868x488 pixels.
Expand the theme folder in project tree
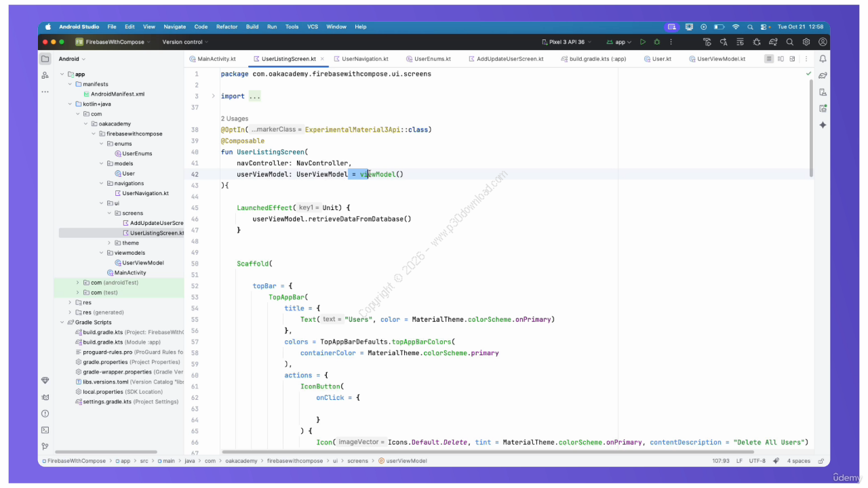109,243
